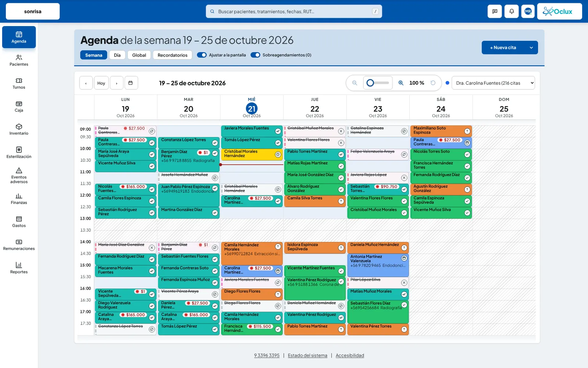Click the zoom out magnifier icon
Image resolution: width=588 pixels, height=368 pixels.
pyautogui.click(x=355, y=83)
